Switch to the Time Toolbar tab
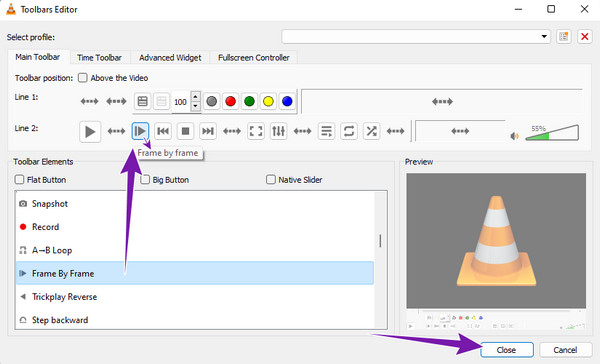This screenshot has height=364, width=600. pos(99,57)
